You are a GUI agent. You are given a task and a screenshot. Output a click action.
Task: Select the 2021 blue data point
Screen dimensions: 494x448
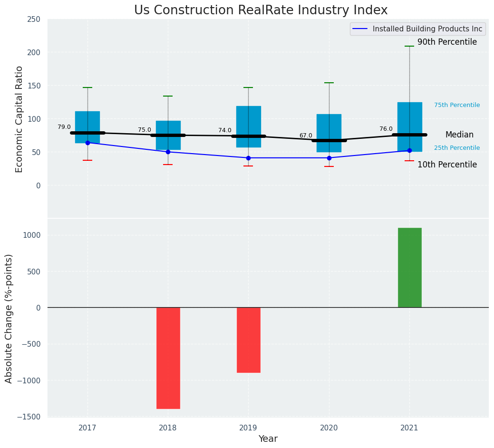tap(409, 151)
